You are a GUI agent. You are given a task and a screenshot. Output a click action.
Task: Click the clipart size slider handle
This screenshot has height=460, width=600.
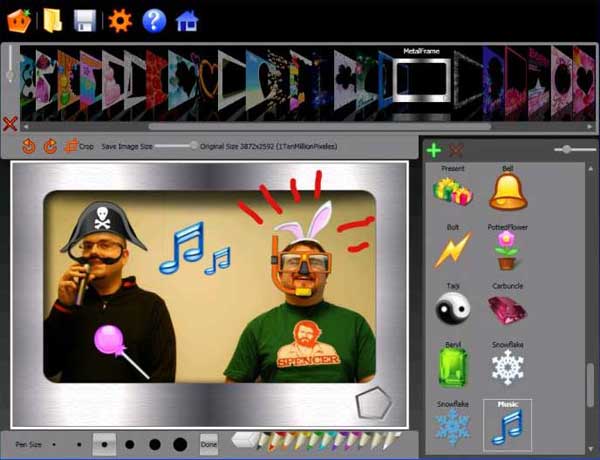567,149
